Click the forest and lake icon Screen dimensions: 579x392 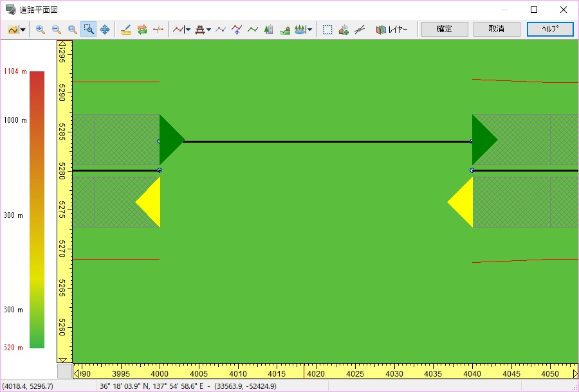[300, 30]
